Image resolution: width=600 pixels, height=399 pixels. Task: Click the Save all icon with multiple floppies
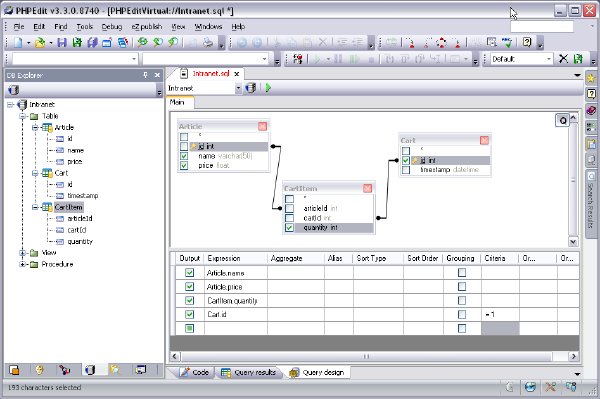(93, 42)
